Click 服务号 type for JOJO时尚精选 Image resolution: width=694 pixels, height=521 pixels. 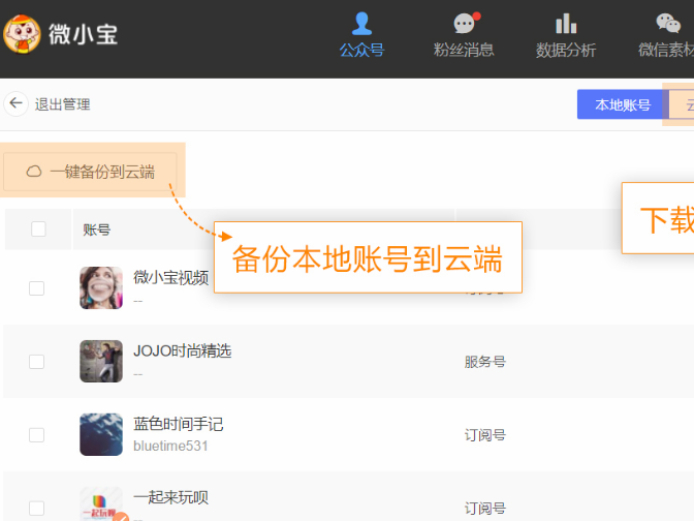click(x=485, y=362)
